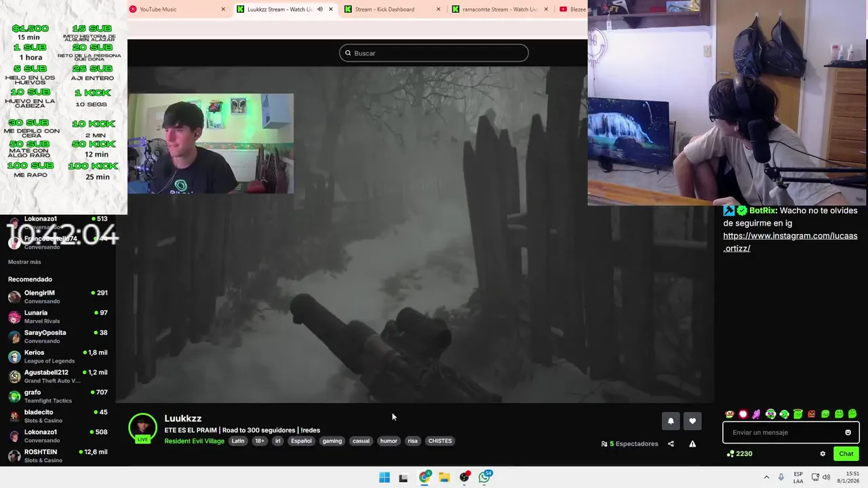
Task: Click the 2230 channel points icon
Action: 730,454
